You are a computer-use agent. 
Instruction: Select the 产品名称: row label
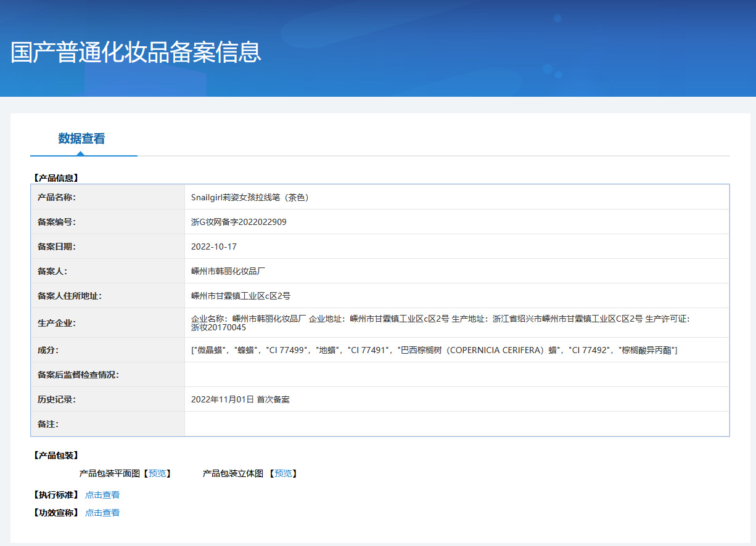(57, 197)
